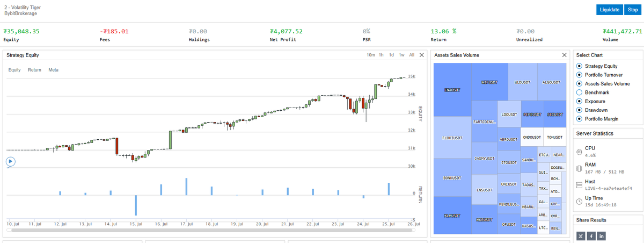This screenshot has height=243, width=644.
Task: Click the PEPEUSDT treemap tile
Action: coord(532,115)
